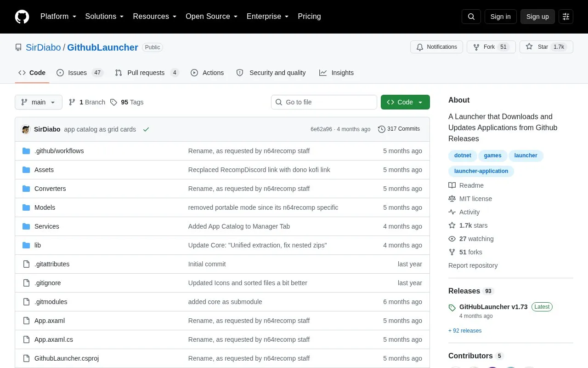
Task: Open the Notifications button
Action: pos(436,47)
